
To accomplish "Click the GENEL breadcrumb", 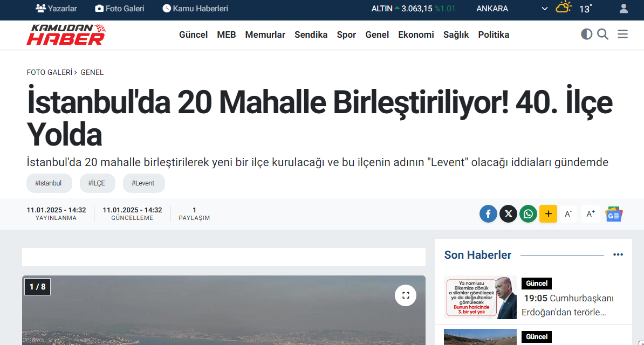I will 92,72.
